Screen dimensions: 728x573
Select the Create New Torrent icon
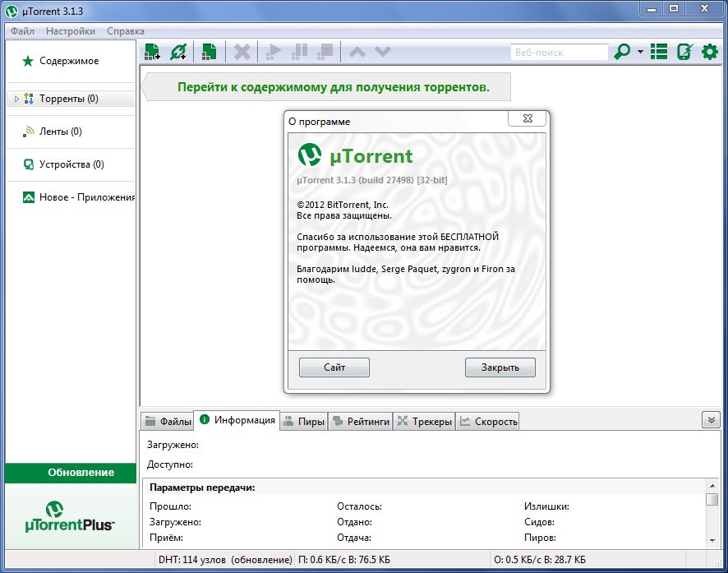tap(208, 51)
